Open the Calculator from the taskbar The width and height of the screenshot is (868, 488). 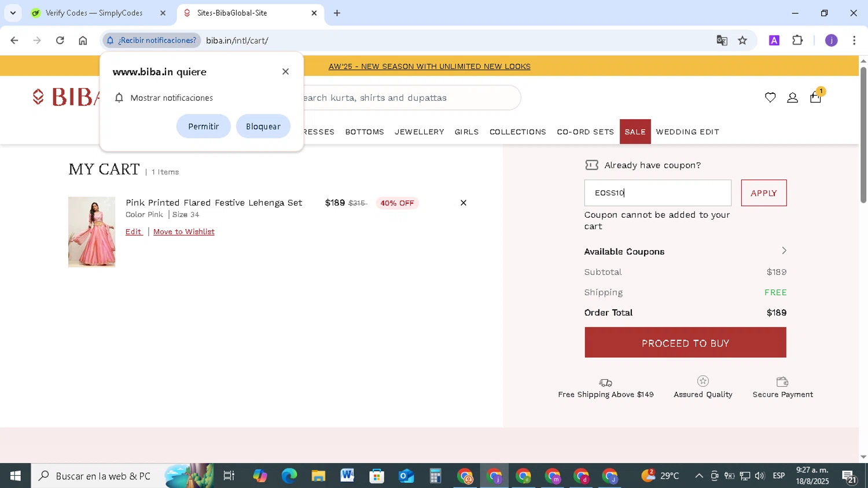[435, 476]
